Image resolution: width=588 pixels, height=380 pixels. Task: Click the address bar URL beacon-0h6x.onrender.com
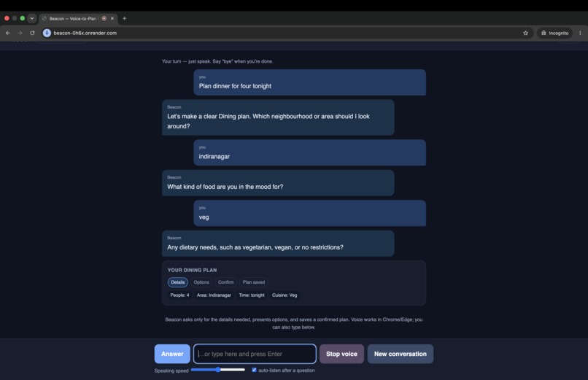pos(85,33)
